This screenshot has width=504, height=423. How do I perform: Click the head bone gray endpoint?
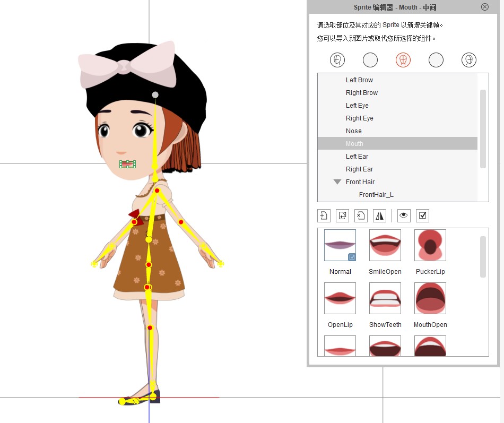coord(155,94)
